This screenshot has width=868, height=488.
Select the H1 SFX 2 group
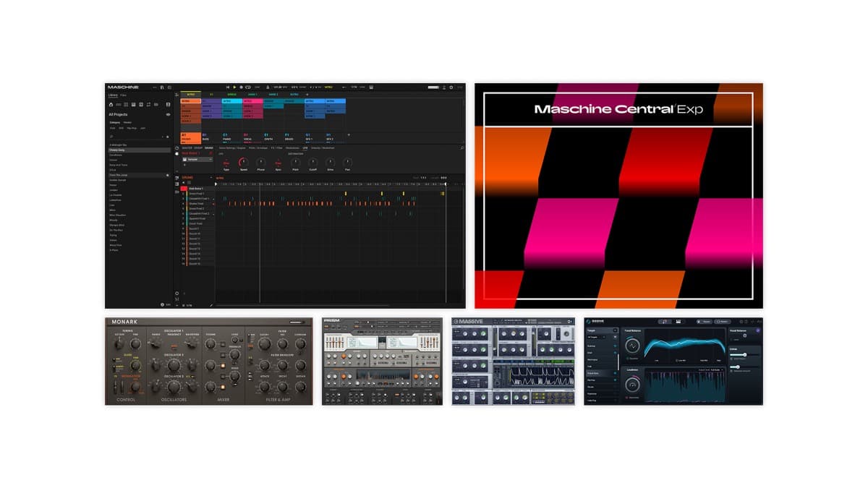coord(335,138)
